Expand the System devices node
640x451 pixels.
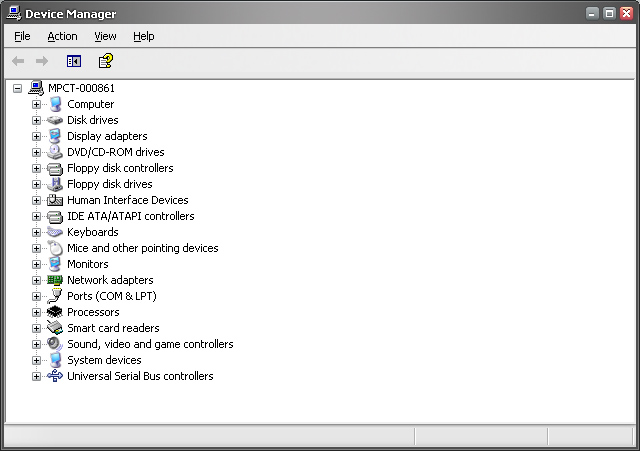36,360
